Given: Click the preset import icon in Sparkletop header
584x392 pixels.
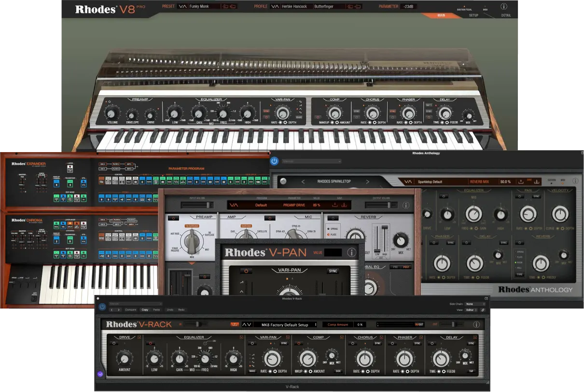Looking at the screenshot, I should point(521,182).
